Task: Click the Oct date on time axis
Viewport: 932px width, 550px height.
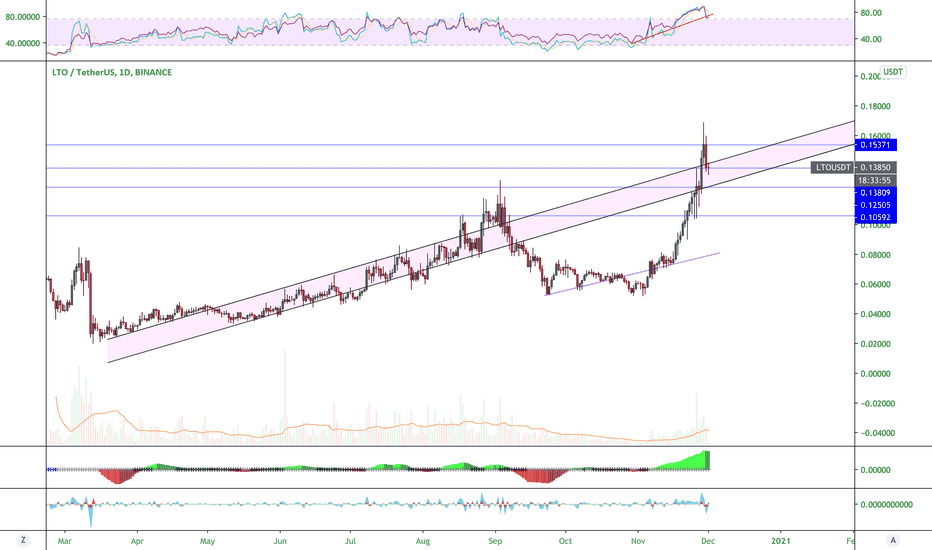Action: [x=565, y=541]
